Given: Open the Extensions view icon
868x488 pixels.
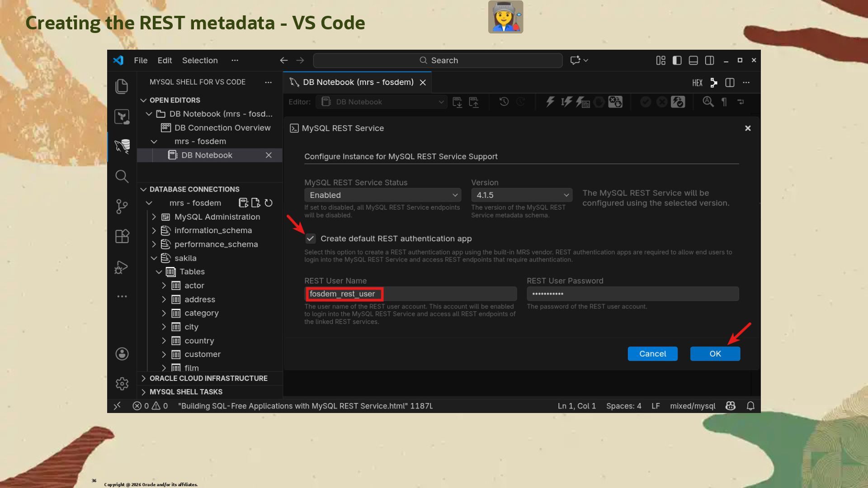Looking at the screenshot, I should tap(122, 236).
